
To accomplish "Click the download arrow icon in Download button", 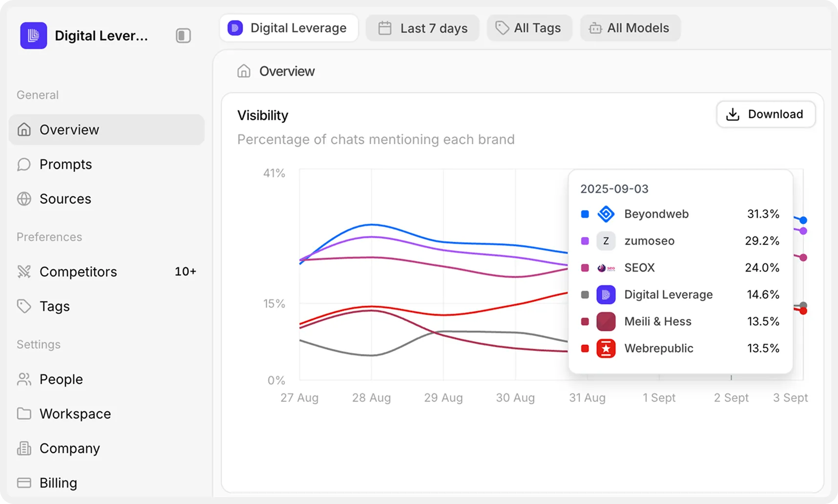I will [x=733, y=114].
